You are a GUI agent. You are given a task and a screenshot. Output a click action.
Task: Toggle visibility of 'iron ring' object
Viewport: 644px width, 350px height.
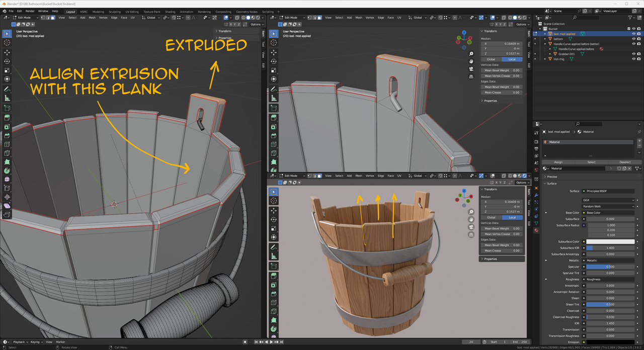pos(633,59)
